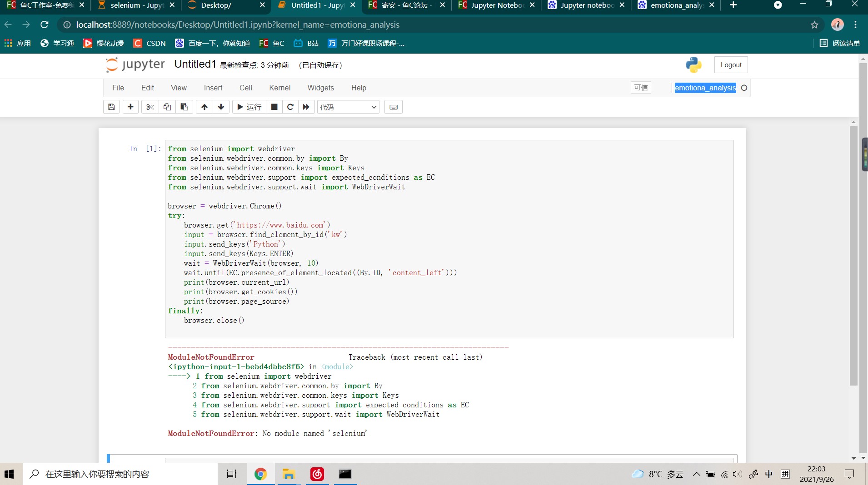Open Chrome from the taskbar
The height and width of the screenshot is (485, 868).
pyautogui.click(x=260, y=474)
